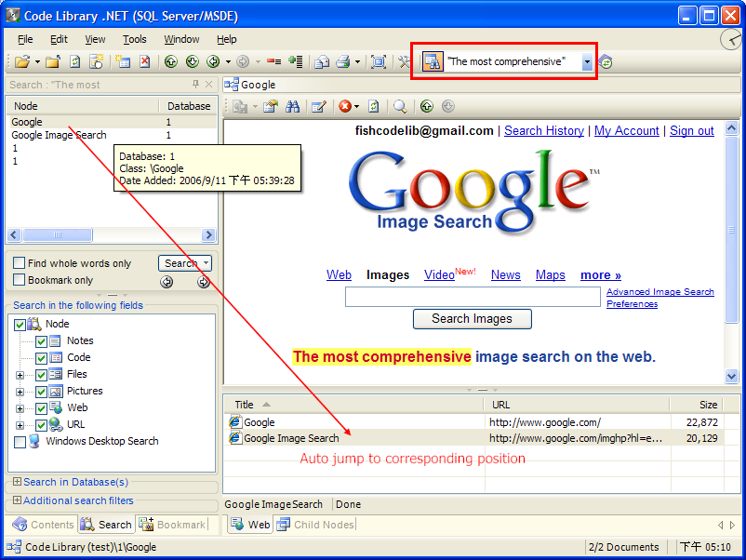This screenshot has height=560, width=746.
Task: Click the clock icon at top right
Action: click(x=732, y=39)
